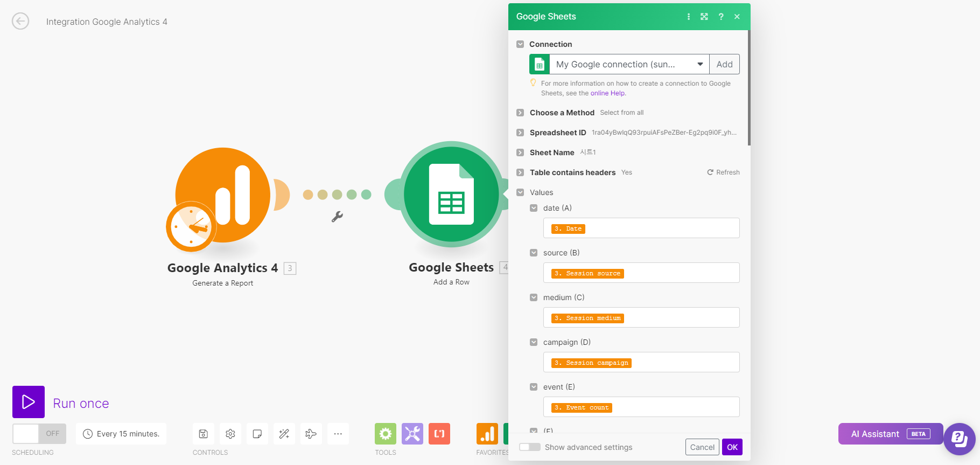
Task: Collapse the Values section
Action: pos(520,192)
